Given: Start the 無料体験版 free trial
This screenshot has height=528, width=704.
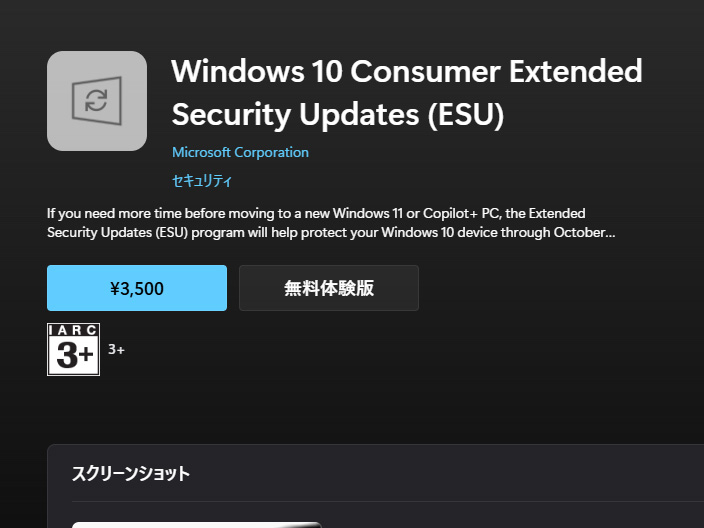Looking at the screenshot, I should [329, 288].
